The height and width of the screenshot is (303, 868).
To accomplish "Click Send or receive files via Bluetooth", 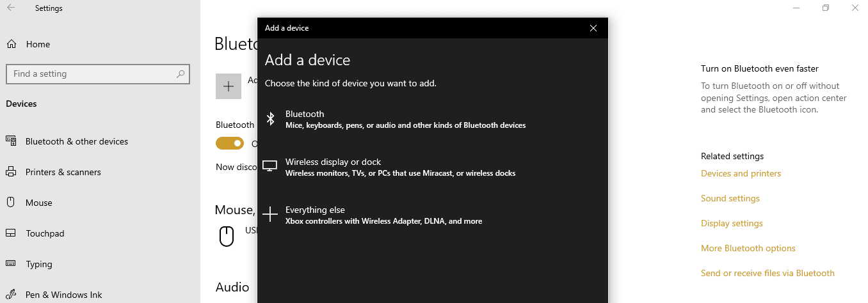I will pyautogui.click(x=768, y=273).
